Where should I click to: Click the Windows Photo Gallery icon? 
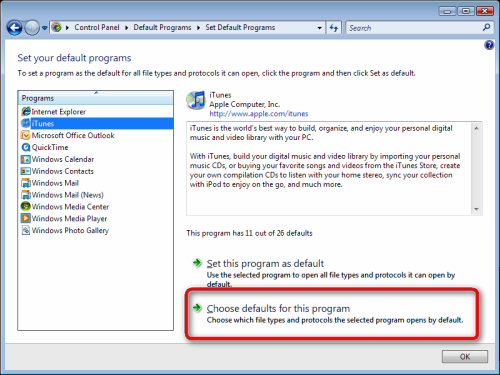[26, 230]
